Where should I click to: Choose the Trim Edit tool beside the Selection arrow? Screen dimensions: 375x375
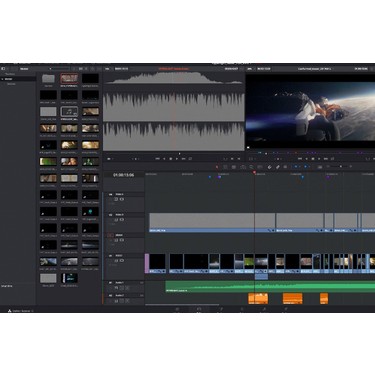pyautogui.click(x=225, y=167)
